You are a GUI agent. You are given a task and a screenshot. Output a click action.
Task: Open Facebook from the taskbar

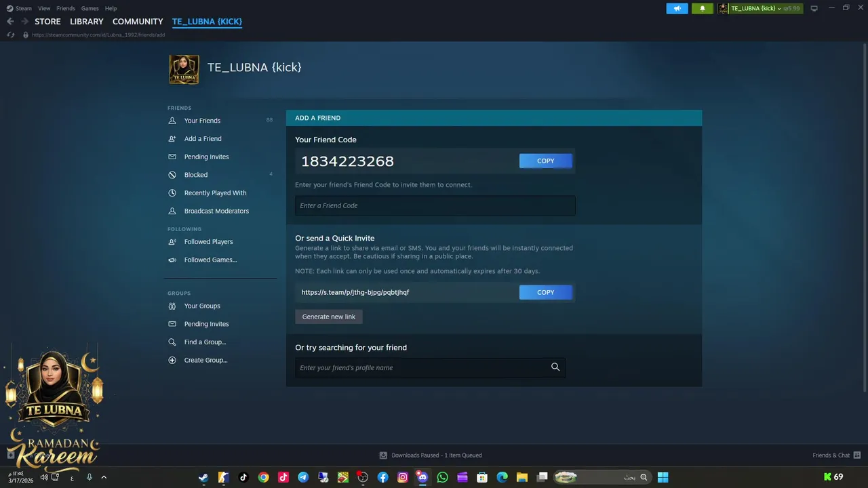pyautogui.click(x=382, y=477)
